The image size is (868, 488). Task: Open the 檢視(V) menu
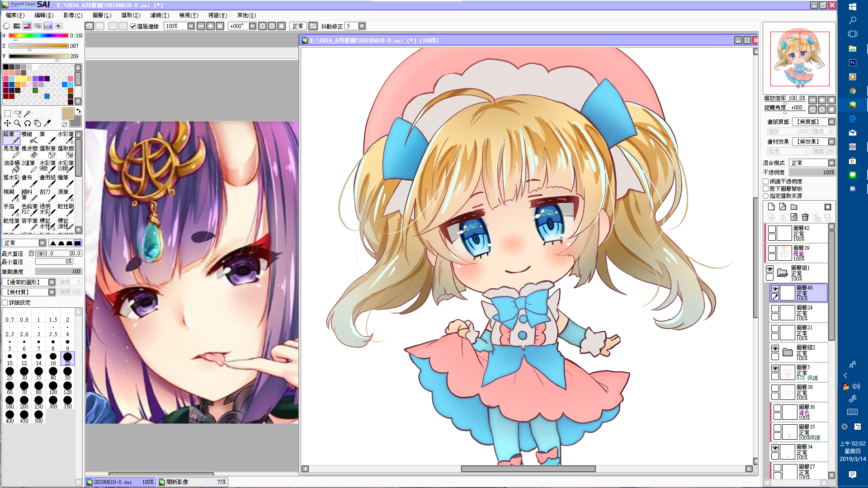[189, 15]
